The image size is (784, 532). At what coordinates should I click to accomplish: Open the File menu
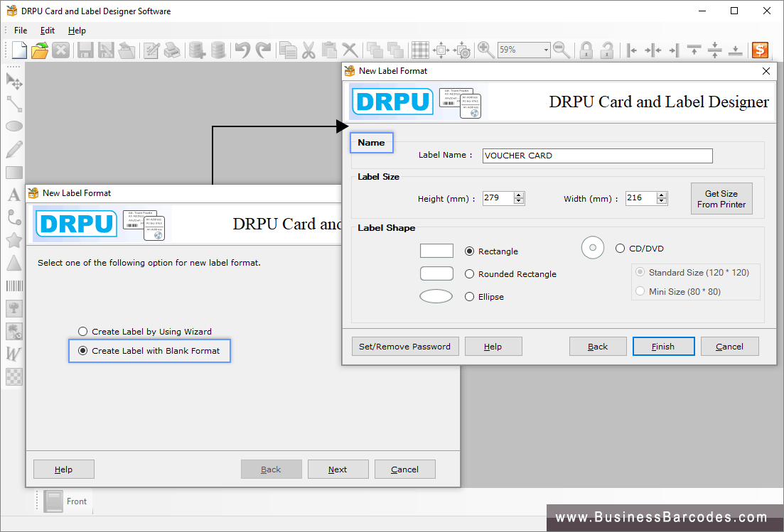tap(21, 31)
